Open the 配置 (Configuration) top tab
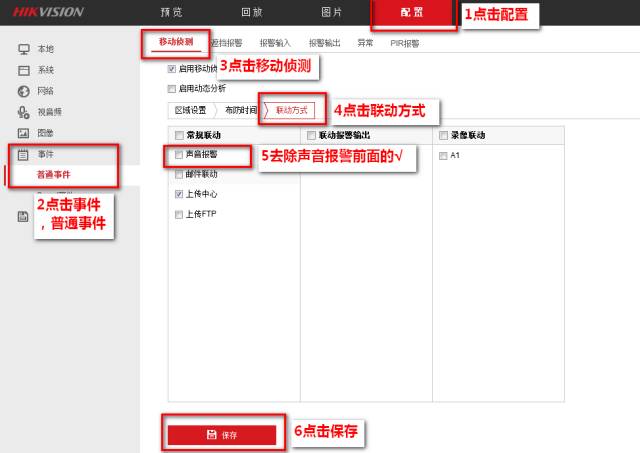Image resolution: width=640 pixels, height=453 pixels. point(412,13)
